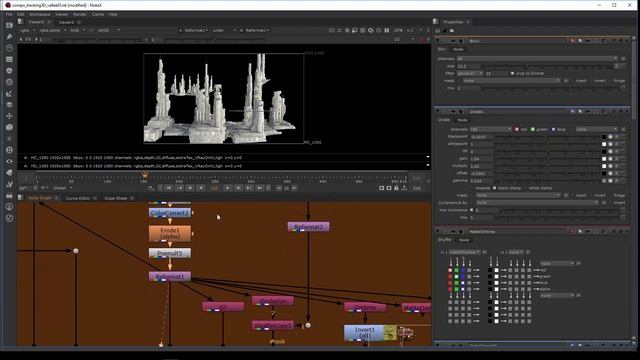Open the viewer rgba.alpha channel dropdown
640x360 pixels.
(53, 30)
